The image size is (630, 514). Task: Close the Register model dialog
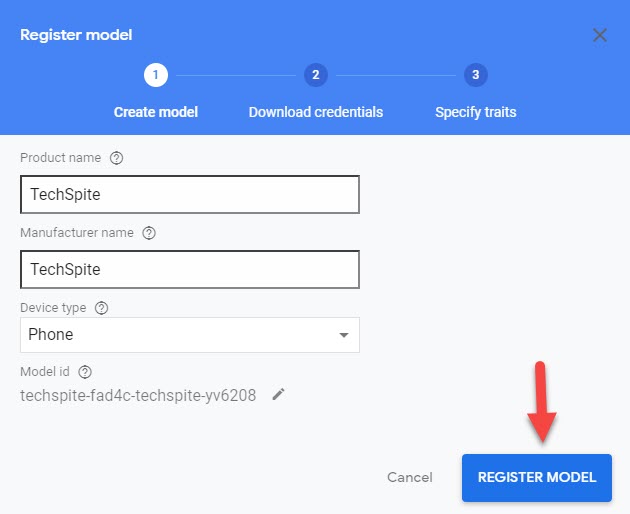pyautogui.click(x=600, y=36)
